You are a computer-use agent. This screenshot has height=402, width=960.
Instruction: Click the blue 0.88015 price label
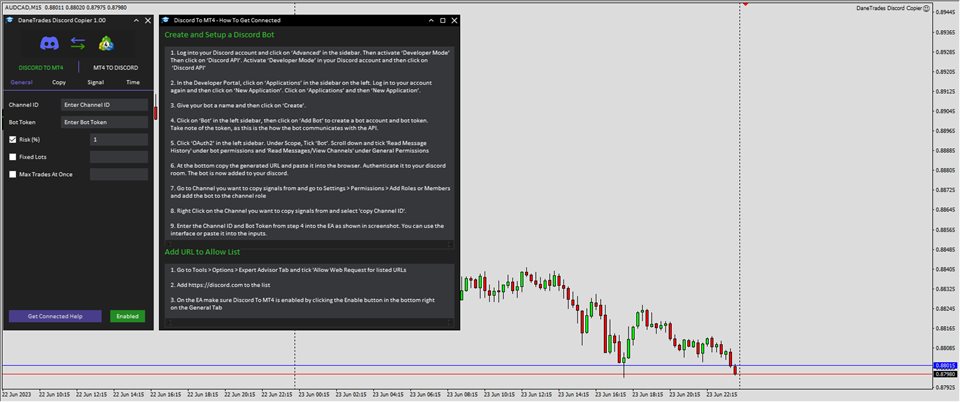tap(945, 366)
